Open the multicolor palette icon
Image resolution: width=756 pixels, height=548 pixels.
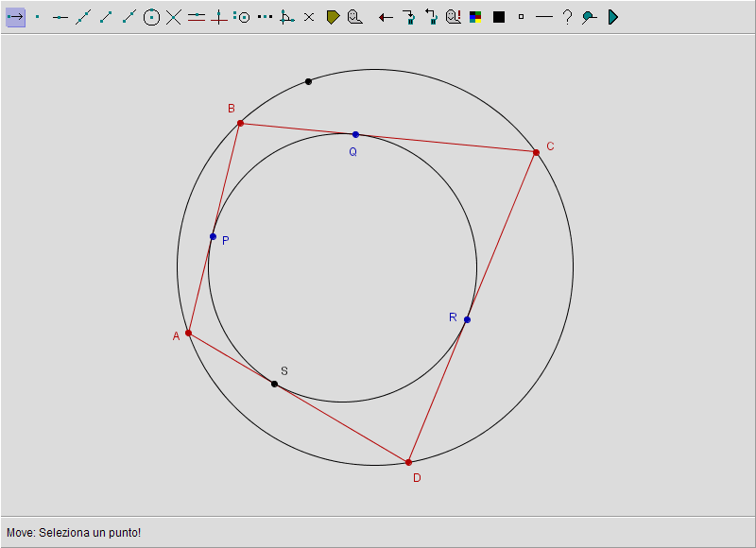475,17
